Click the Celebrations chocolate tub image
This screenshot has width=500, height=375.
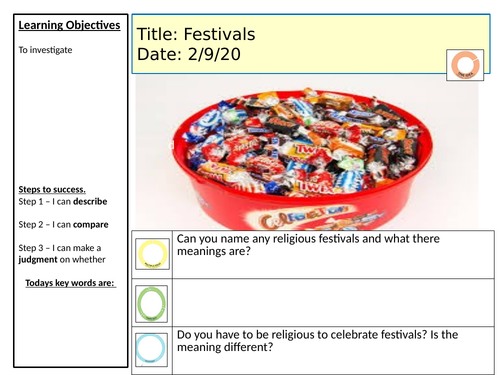click(307, 152)
